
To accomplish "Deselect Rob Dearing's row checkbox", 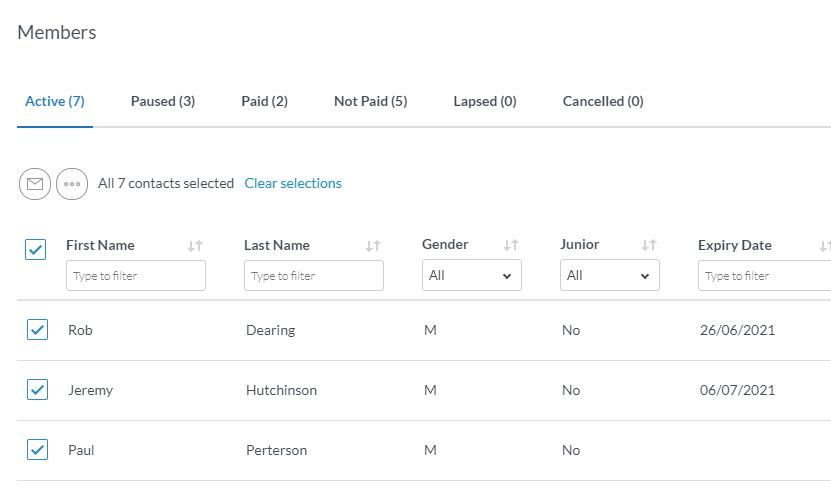I will (x=37, y=330).
